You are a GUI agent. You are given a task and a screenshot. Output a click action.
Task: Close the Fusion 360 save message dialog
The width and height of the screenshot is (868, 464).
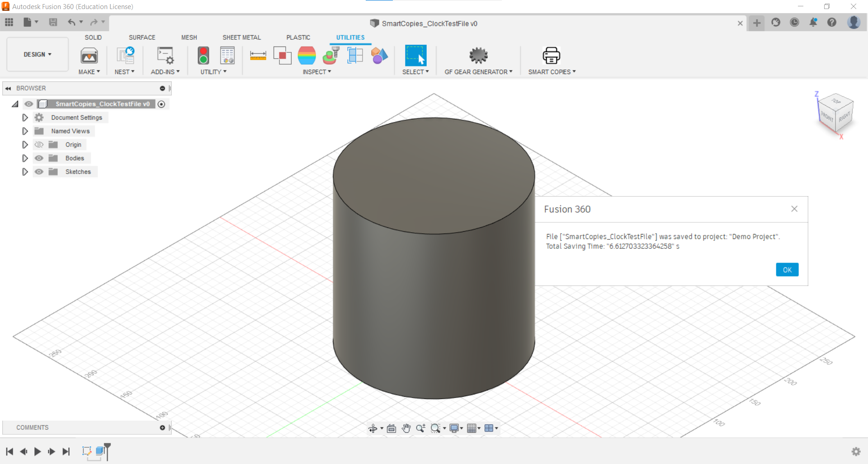(x=794, y=209)
